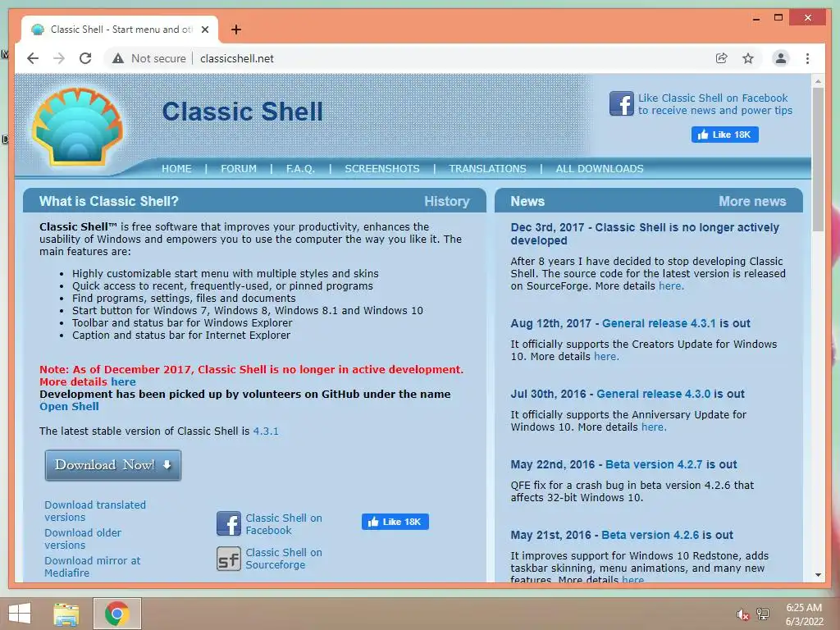
Task: Open the HOME navigation item
Action: 176,169
